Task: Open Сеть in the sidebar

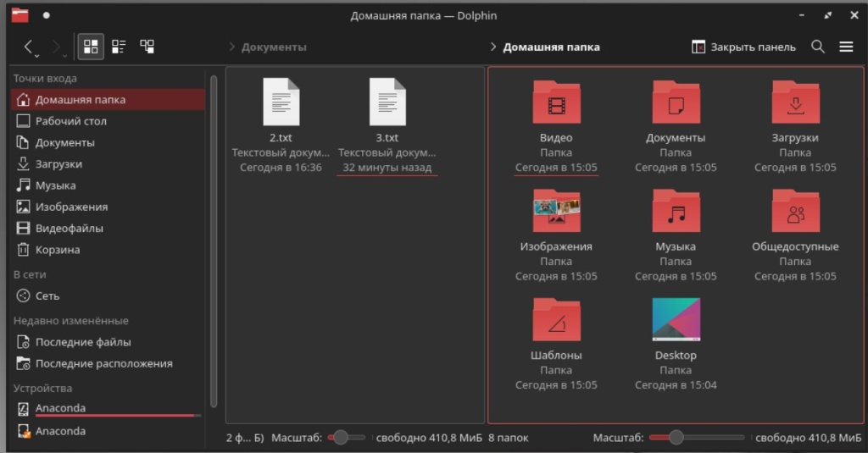Action: [47, 296]
